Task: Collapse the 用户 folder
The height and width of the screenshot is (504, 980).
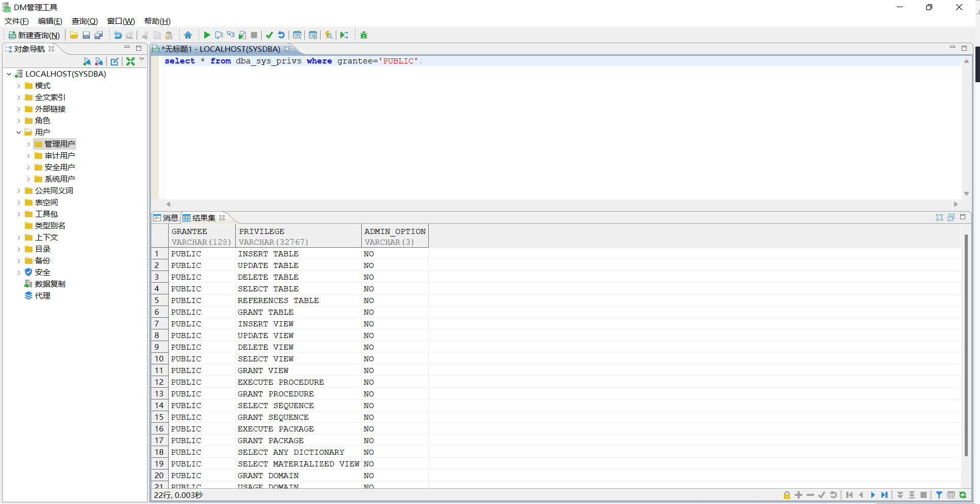Action: [19, 132]
